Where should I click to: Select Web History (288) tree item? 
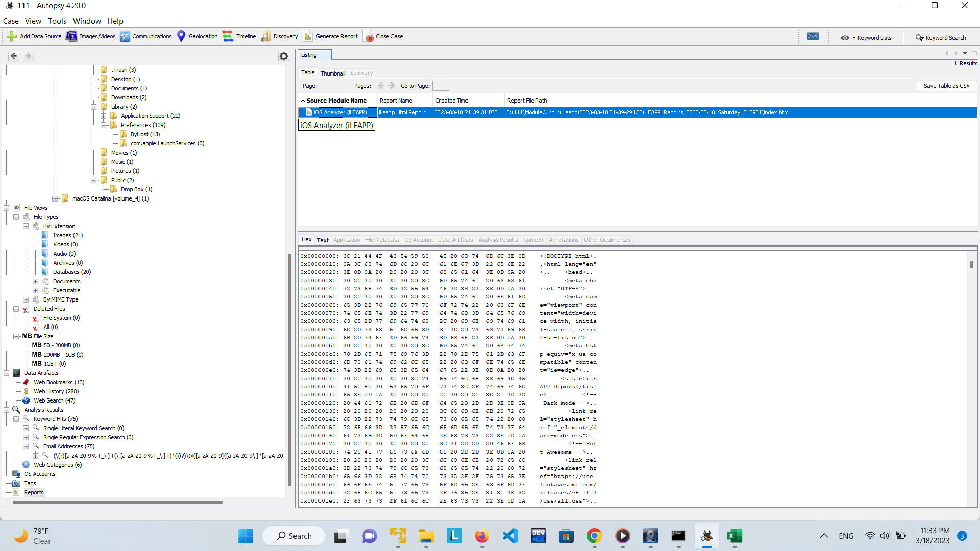tap(56, 391)
